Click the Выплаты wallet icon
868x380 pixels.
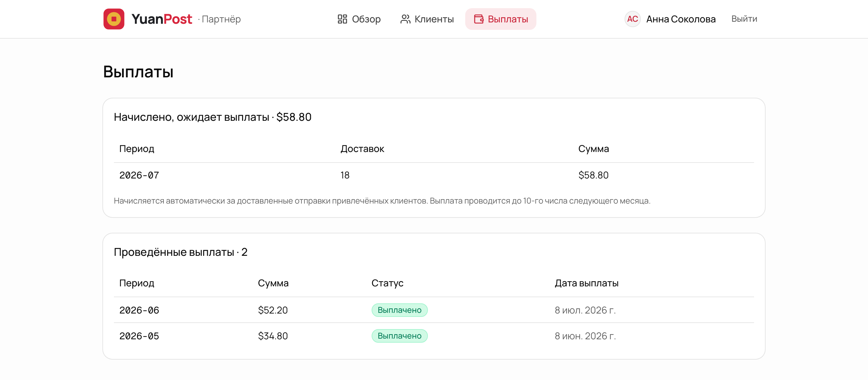pos(479,19)
